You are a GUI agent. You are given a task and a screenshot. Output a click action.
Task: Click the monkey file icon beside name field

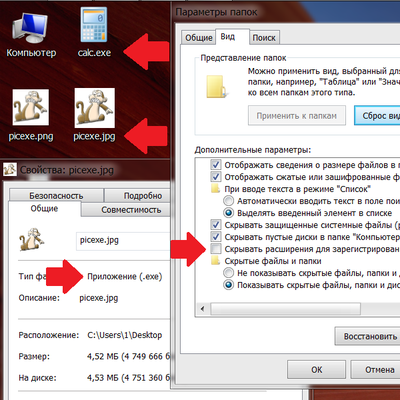(31, 240)
